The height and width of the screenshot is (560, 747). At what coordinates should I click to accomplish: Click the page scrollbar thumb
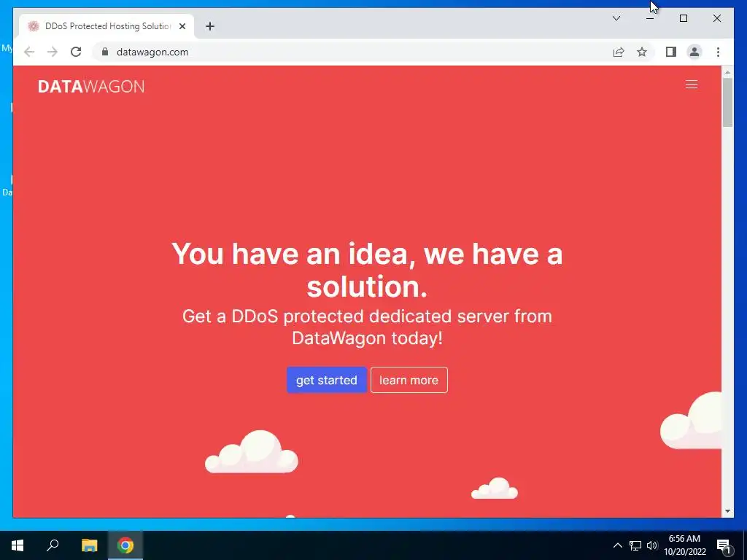click(x=727, y=102)
